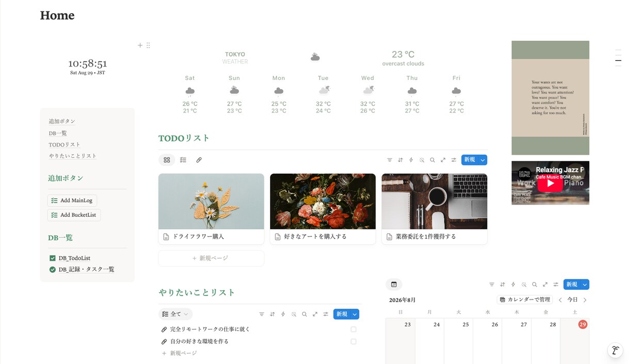This screenshot has height=364, width=629.
Task: Click the sort icon in やりたいことリスト toolbar
Action: coord(272,314)
